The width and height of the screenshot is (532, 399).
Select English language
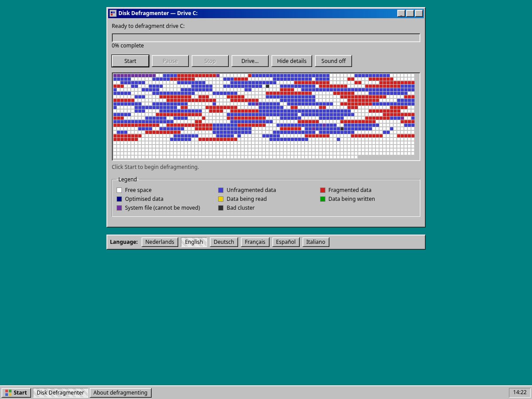click(194, 242)
